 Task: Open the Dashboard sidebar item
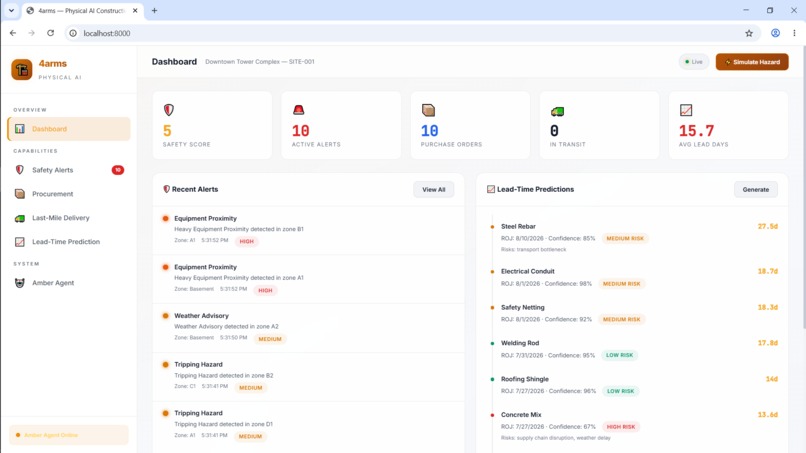(69, 129)
